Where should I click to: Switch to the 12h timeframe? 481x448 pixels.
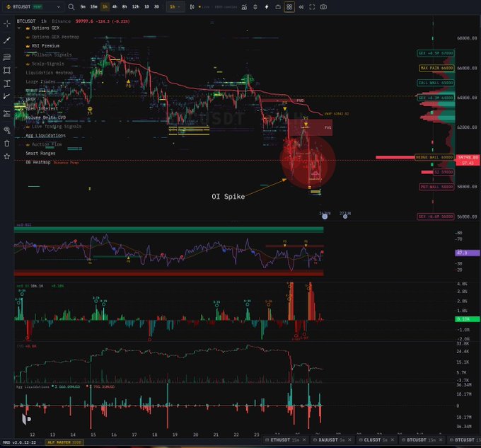pyautogui.click(x=135, y=7)
